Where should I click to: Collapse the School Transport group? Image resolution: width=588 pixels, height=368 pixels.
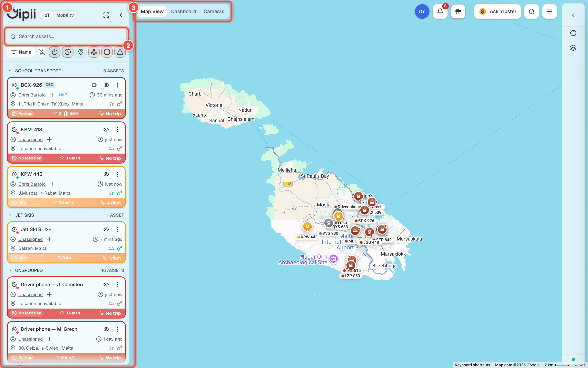pos(10,71)
